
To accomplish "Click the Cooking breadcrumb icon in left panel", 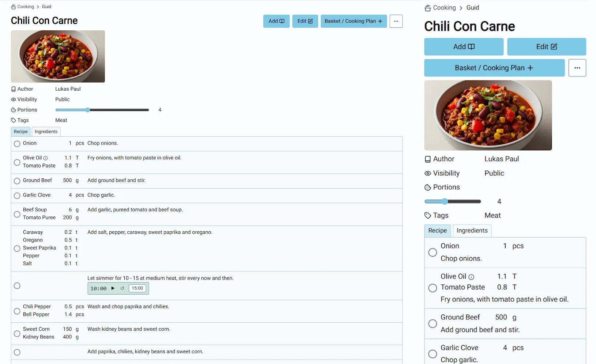I will point(14,7).
